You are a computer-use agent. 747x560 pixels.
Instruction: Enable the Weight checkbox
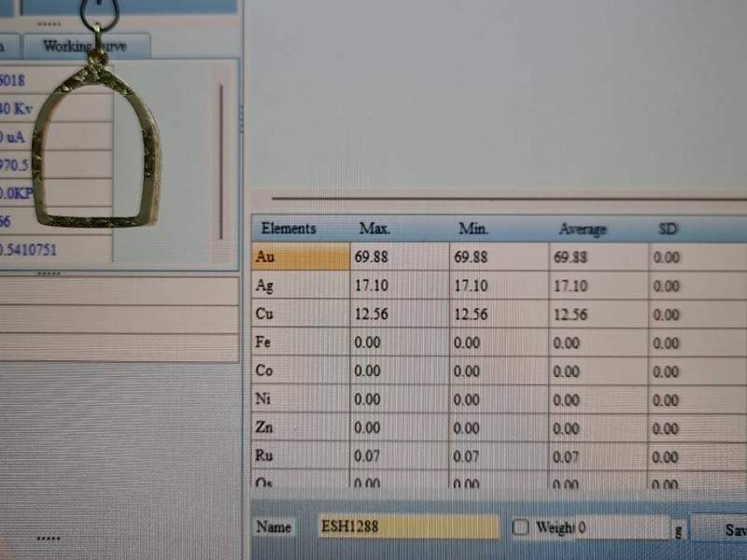[x=521, y=527]
